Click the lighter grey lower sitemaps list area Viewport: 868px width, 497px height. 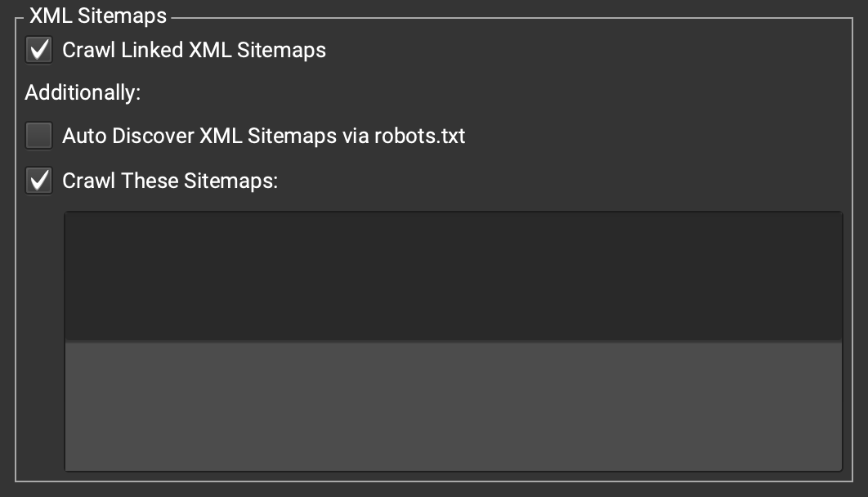pyautogui.click(x=453, y=405)
